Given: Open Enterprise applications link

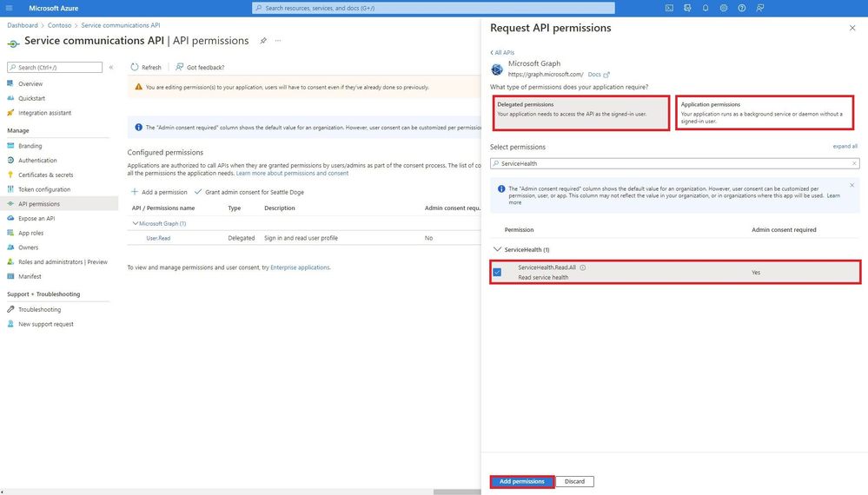Looking at the screenshot, I should point(300,267).
